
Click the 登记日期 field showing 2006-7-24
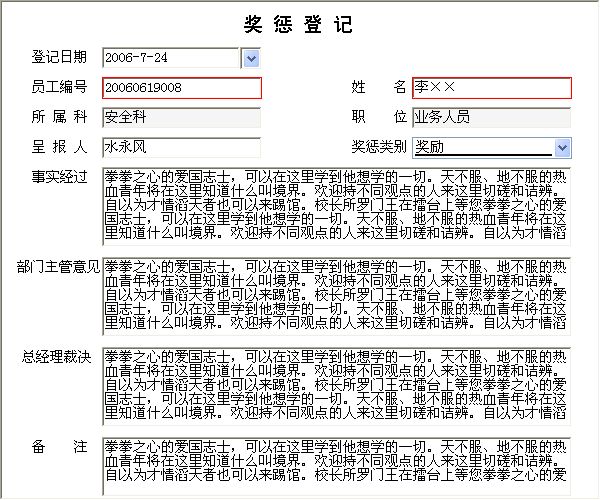coord(171,58)
